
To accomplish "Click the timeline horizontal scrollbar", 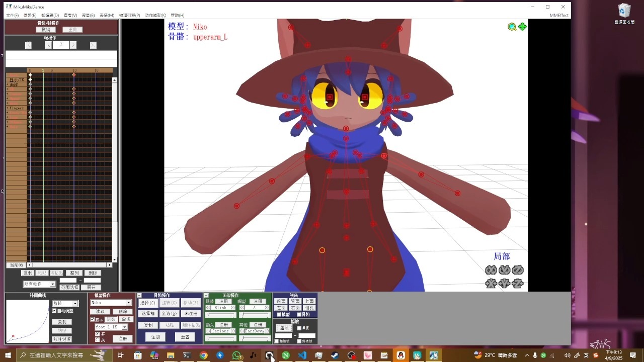I will [x=70, y=265].
